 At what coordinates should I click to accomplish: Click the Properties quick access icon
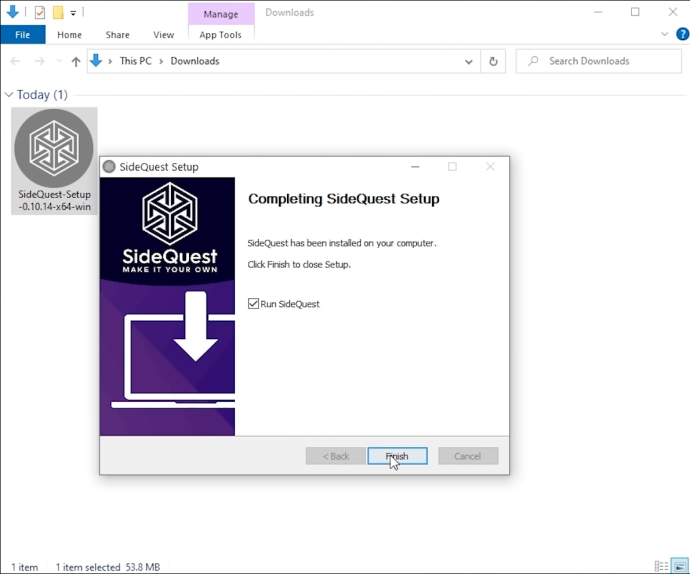(40, 12)
